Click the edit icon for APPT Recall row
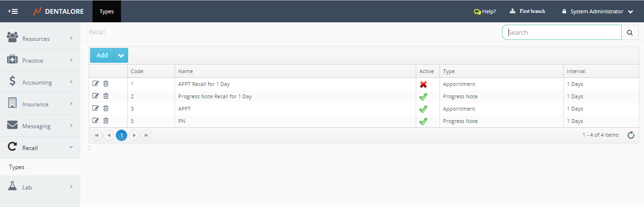644x207 pixels. (x=95, y=84)
